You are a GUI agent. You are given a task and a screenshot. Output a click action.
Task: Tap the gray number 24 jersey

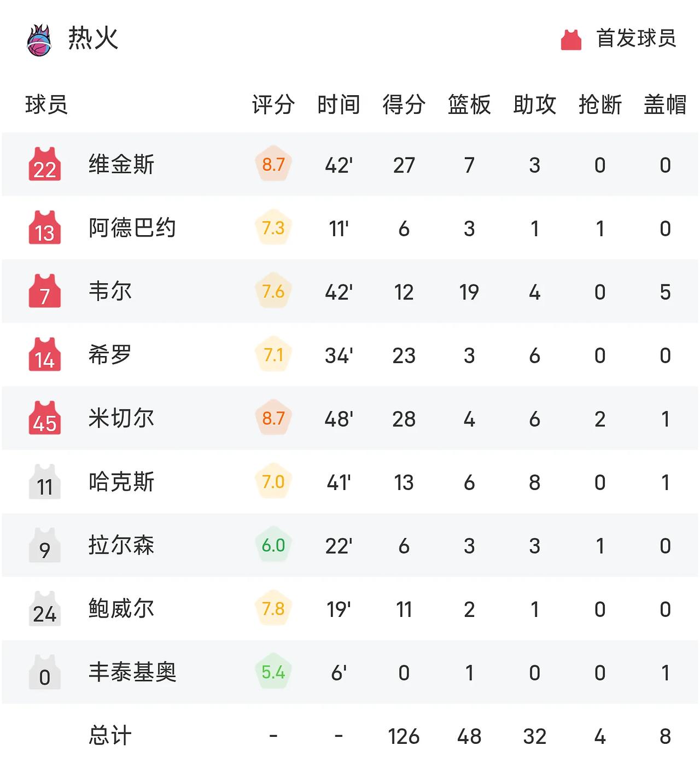pyautogui.click(x=44, y=608)
